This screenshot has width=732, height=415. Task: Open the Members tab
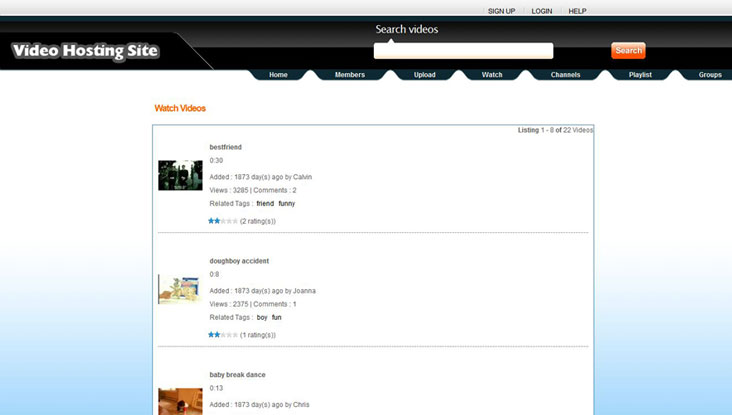coord(350,75)
